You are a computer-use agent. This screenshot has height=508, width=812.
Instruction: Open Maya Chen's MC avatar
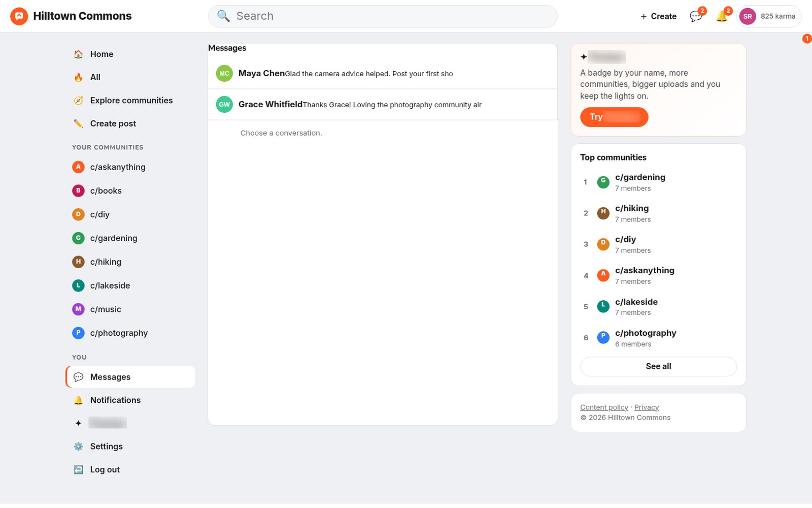point(224,73)
